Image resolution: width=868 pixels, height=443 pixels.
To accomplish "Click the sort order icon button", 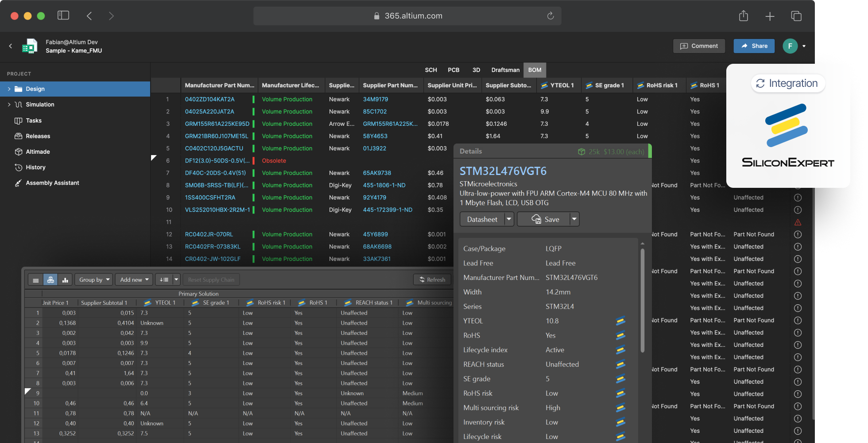I will point(164,280).
